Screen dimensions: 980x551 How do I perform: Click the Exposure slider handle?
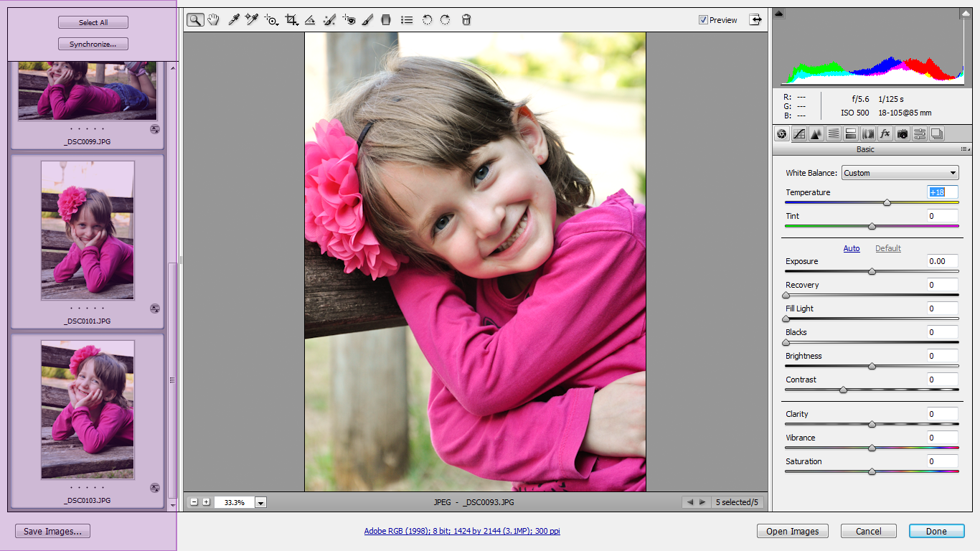click(872, 272)
